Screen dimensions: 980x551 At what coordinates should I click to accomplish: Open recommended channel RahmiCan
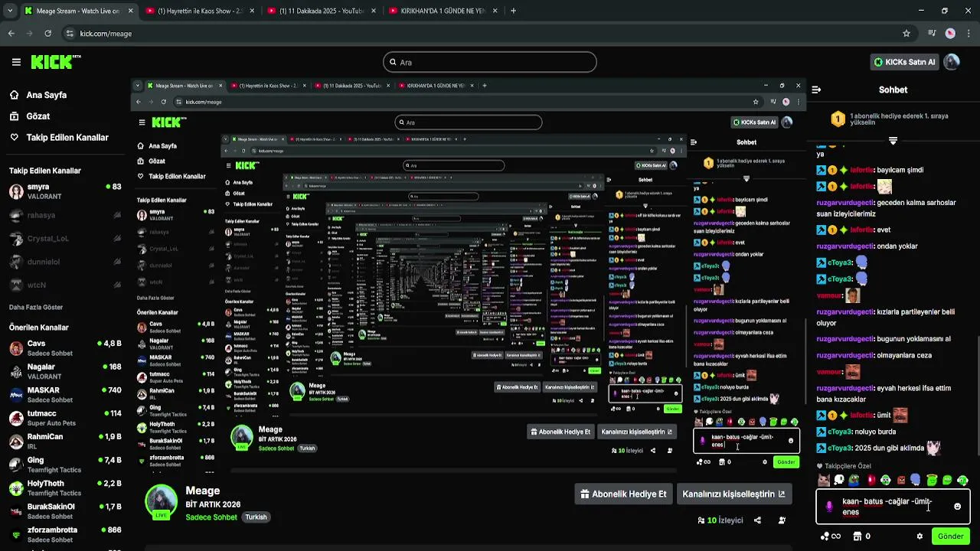[x=65, y=442]
